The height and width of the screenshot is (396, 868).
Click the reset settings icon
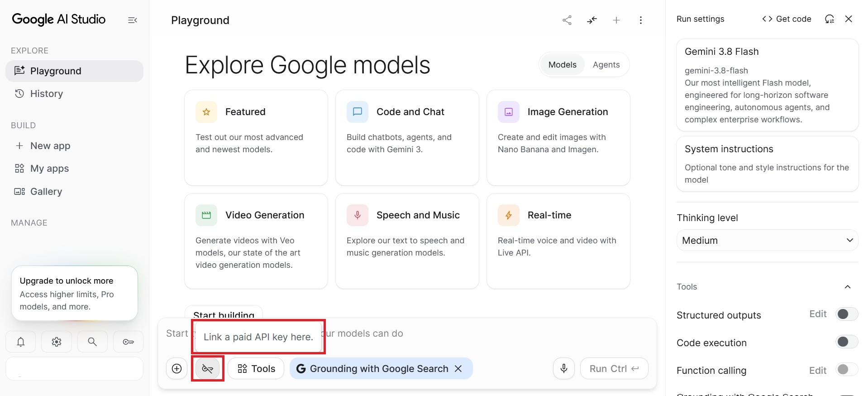tap(830, 19)
